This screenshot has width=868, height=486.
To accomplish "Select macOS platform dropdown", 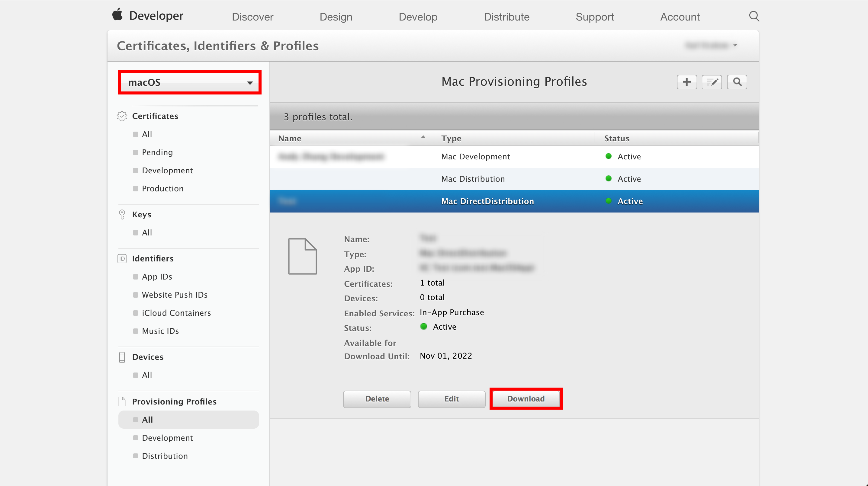I will point(189,82).
